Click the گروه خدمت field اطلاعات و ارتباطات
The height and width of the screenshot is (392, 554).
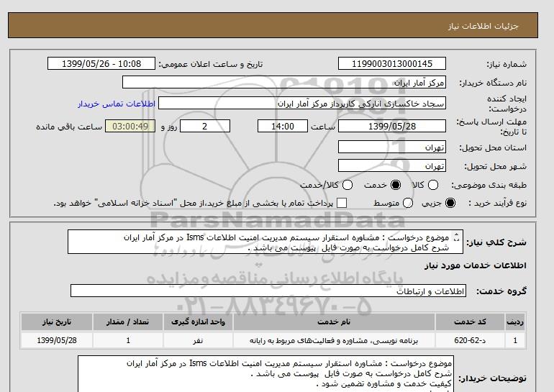tap(268, 291)
